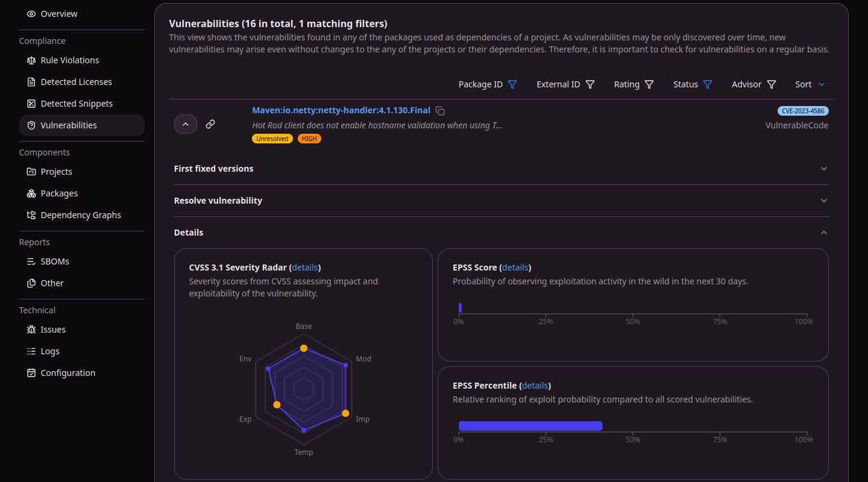Open EPSS Percentile details link
This screenshot has height=482, width=868.
point(535,386)
